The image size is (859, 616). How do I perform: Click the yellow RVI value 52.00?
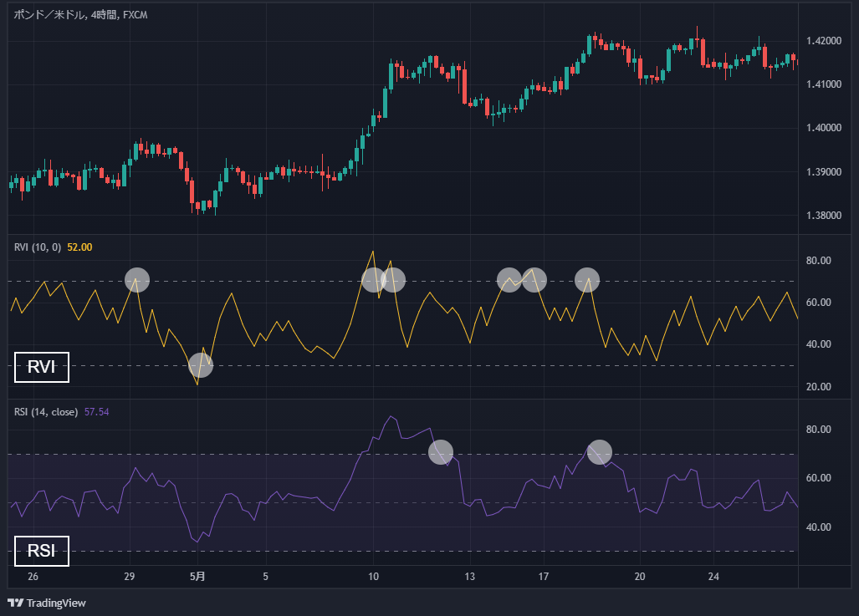(x=81, y=247)
